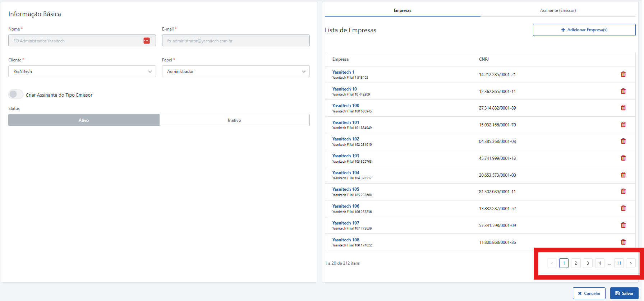Viewport: 644px width, 301px height.
Task: Remove Yasnitech 106 with the trash icon
Action: [x=623, y=208]
